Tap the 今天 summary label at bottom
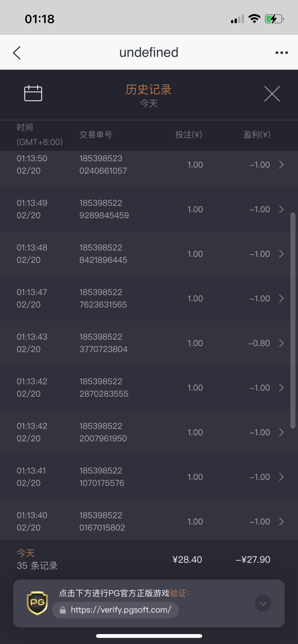Image resolution: width=298 pixels, height=644 pixels. 26,553
